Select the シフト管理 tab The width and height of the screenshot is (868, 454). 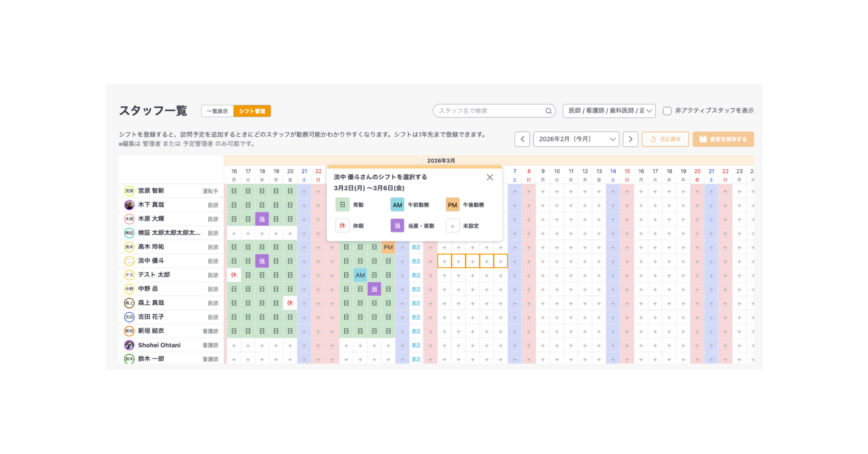(252, 111)
